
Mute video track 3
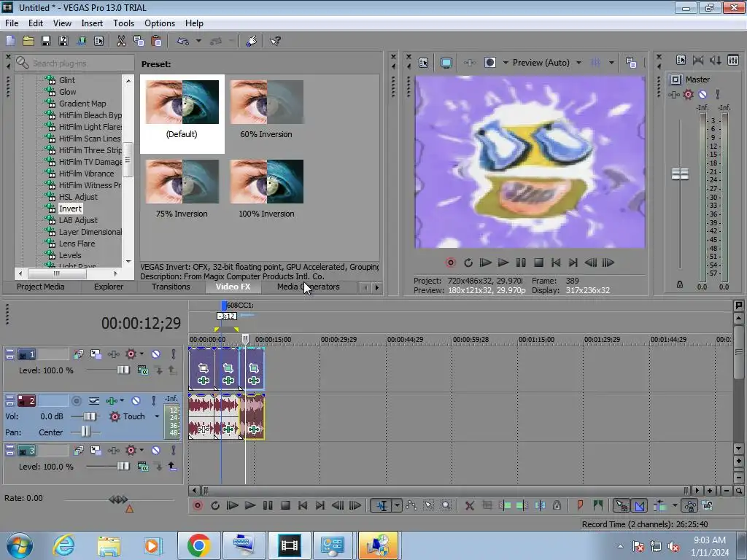[x=155, y=451]
